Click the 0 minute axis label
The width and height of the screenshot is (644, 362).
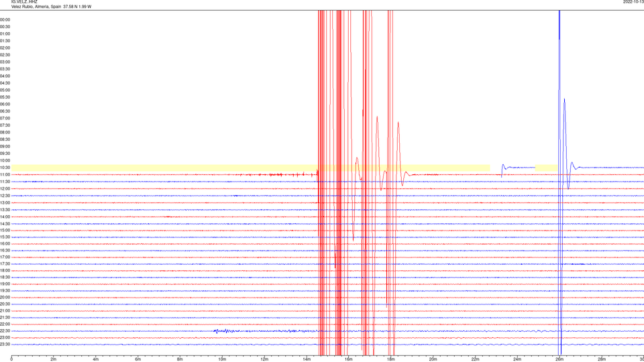click(x=11, y=359)
